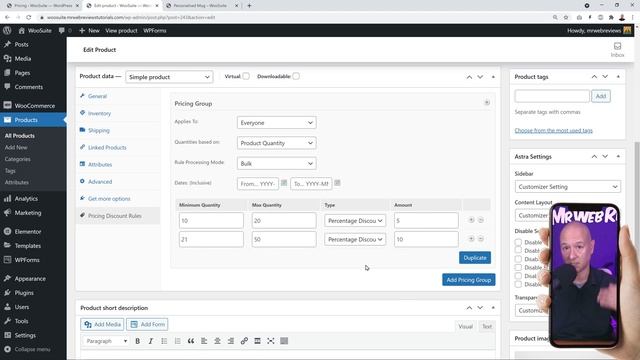
Task: Insert Read More tag icon
Action: [257, 341]
